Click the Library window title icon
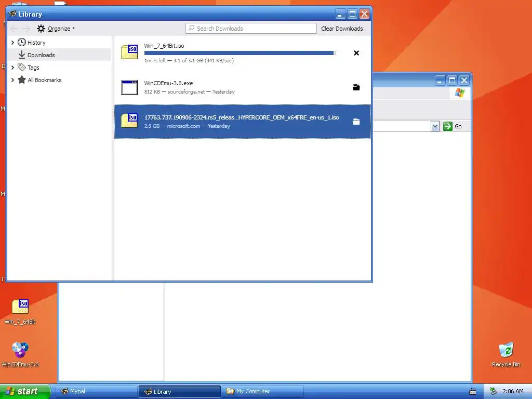The height and width of the screenshot is (399, 532). click(13, 14)
